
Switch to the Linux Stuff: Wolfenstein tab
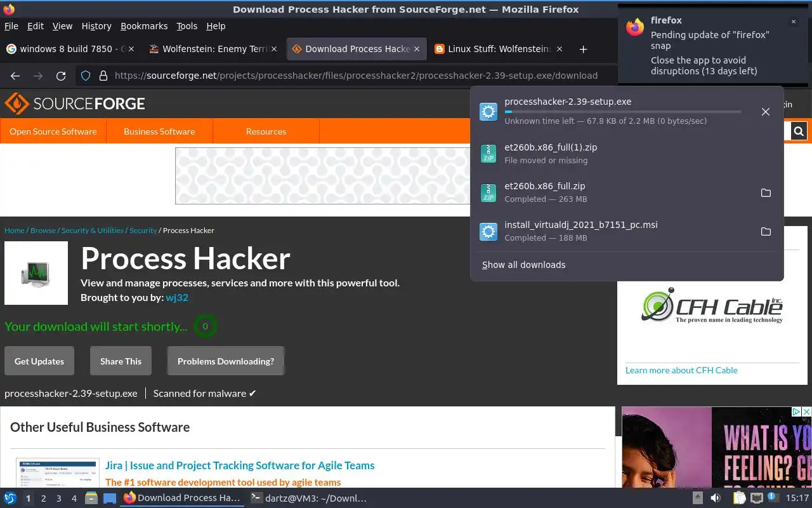point(500,49)
